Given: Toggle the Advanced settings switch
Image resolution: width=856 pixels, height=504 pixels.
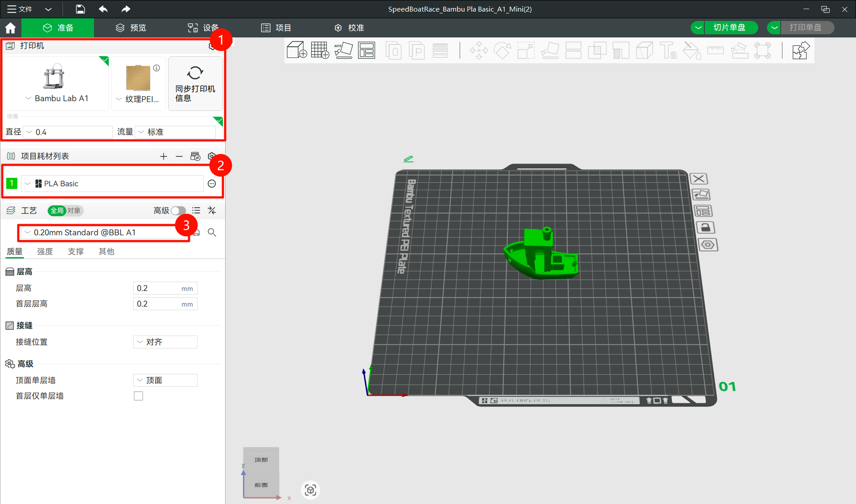Looking at the screenshot, I should [x=178, y=210].
